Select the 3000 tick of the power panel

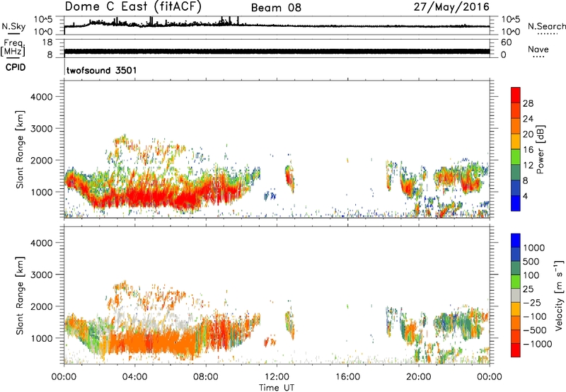[x=42, y=129]
